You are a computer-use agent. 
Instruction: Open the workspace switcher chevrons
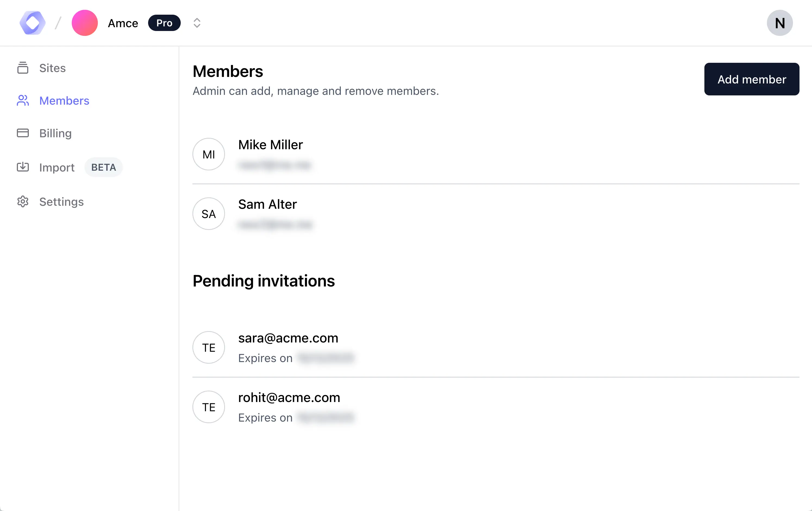tap(197, 23)
